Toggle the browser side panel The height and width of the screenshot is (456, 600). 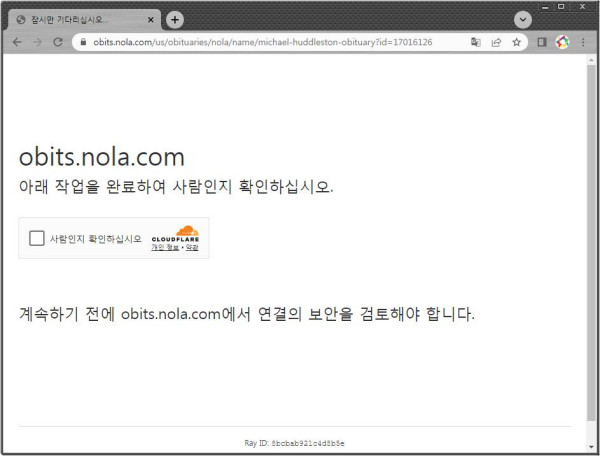point(542,43)
